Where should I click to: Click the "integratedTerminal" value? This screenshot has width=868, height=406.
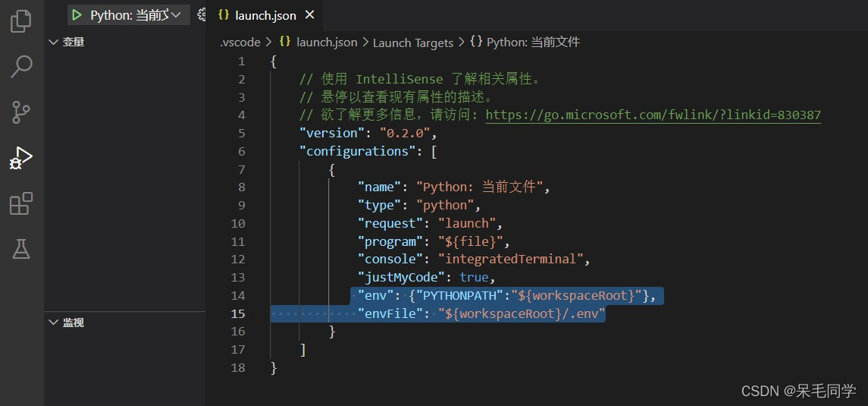click(x=512, y=260)
